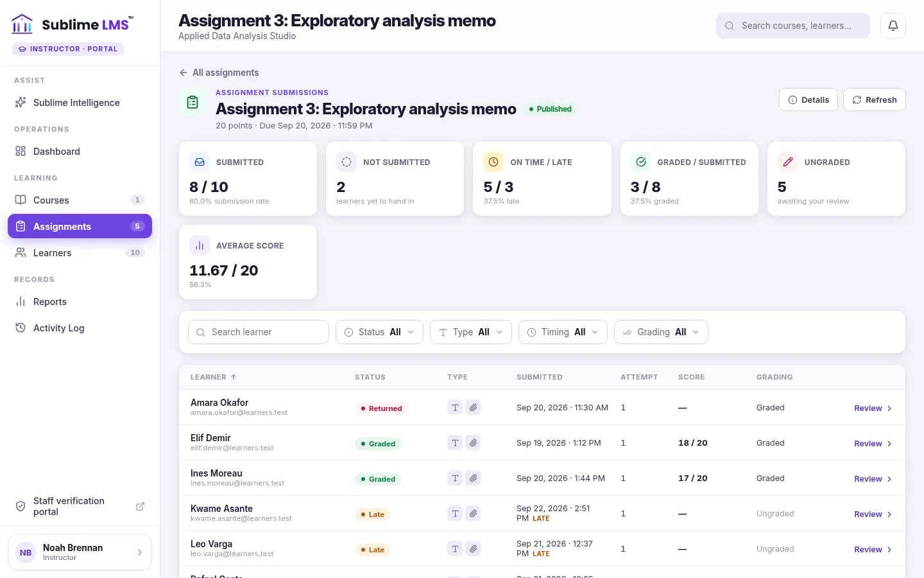
Task: Open Staff verification portal link
Action: click(x=80, y=506)
